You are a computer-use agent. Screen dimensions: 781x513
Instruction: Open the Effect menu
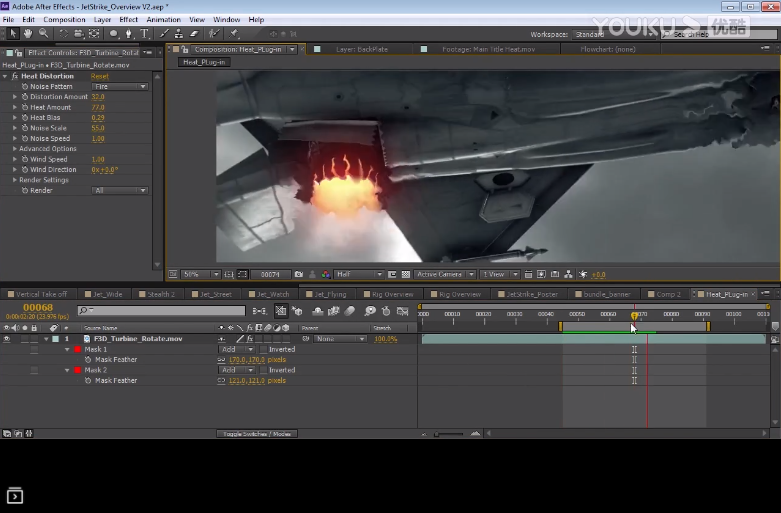[129, 19]
